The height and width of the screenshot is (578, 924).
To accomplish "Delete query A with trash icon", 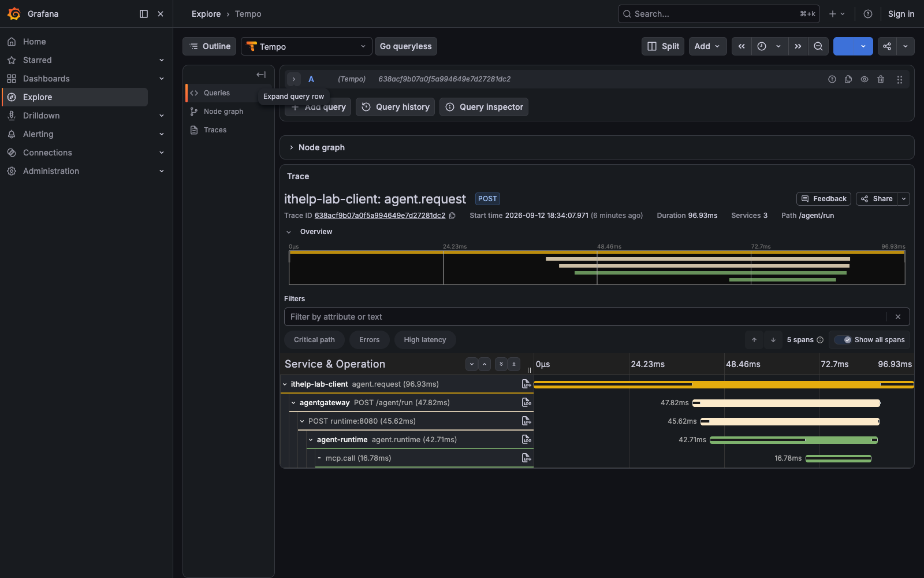I will pos(881,79).
